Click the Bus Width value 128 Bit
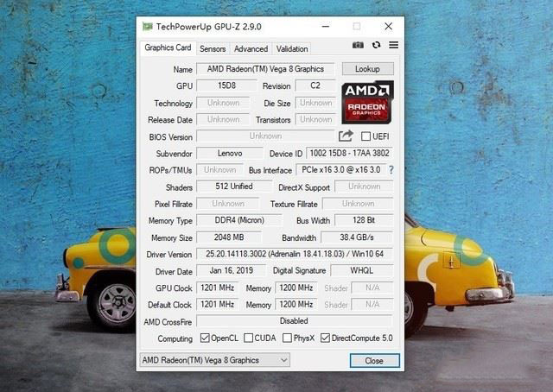The height and width of the screenshot is (392, 553). 364,220
